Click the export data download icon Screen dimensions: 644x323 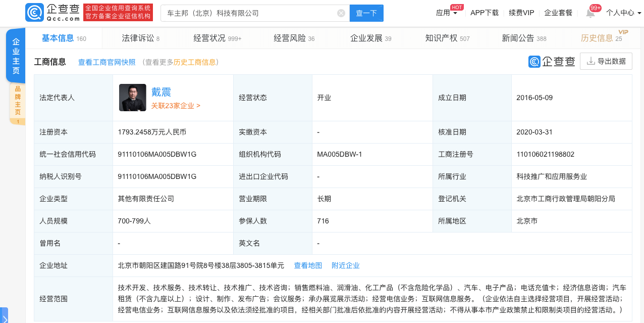591,61
